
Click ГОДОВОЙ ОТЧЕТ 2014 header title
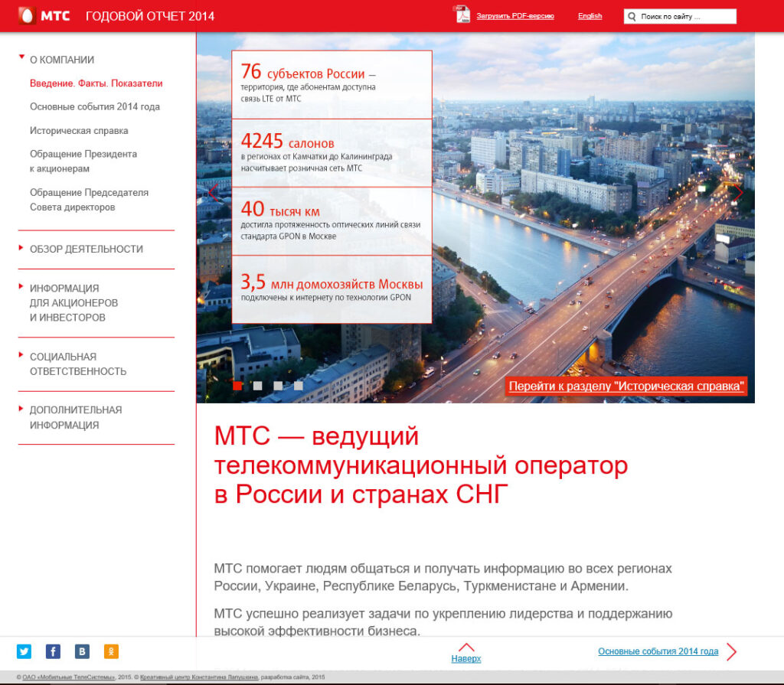click(150, 16)
